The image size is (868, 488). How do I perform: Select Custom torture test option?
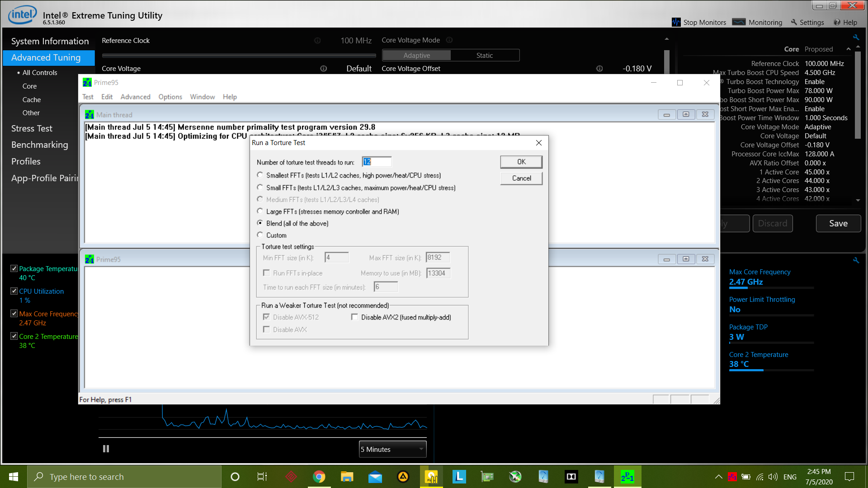click(x=260, y=235)
